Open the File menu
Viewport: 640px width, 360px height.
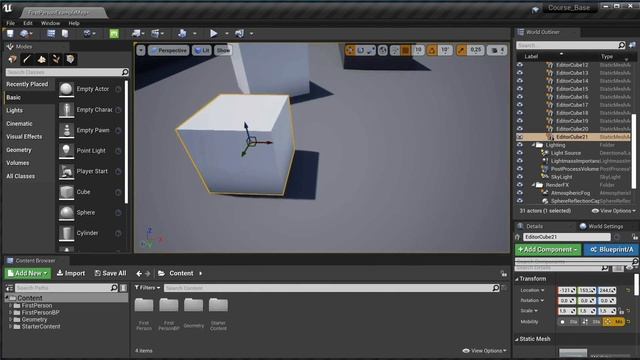tap(11, 23)
